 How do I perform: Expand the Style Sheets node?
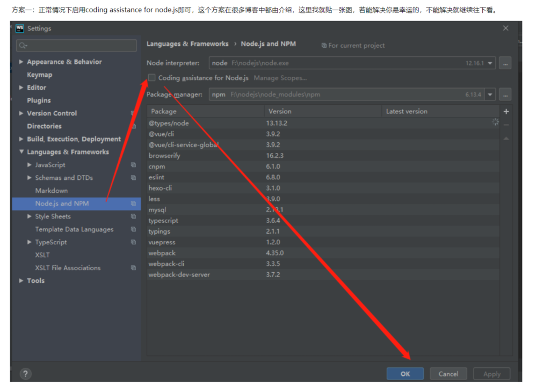coord(29,216)
